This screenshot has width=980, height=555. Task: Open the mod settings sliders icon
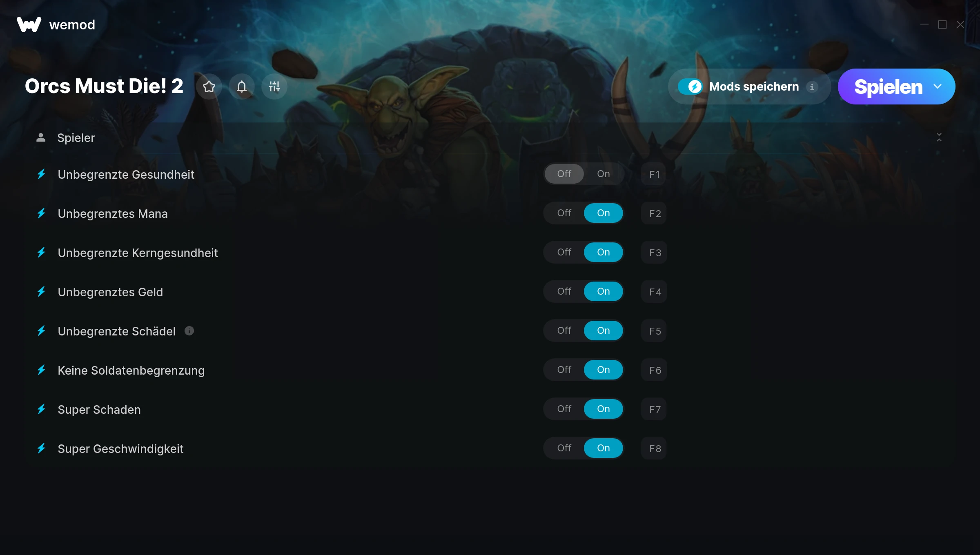click(274, 87)
